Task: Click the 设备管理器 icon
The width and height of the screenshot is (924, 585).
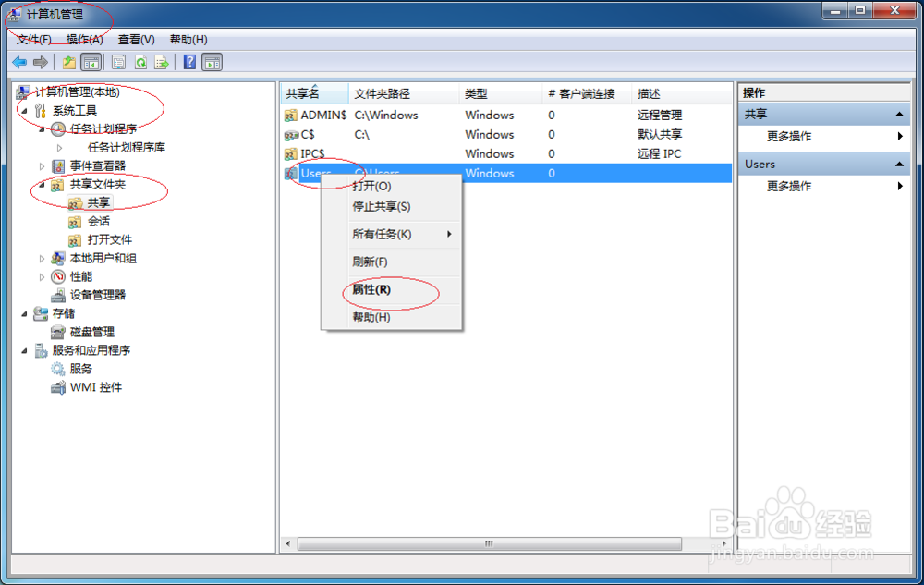Action: tap(57, 295)
